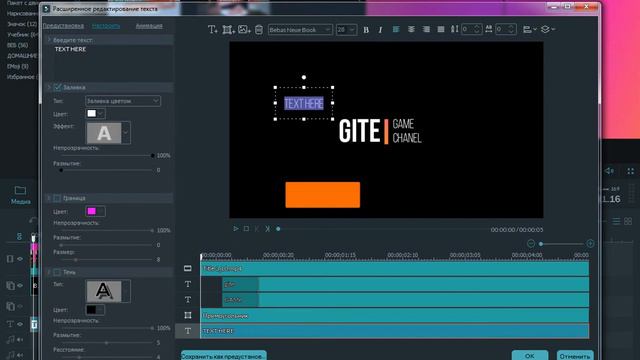This screenshot has height=360, width=640.
Task: Zoom in the title timeline
Action: [590, 244]
